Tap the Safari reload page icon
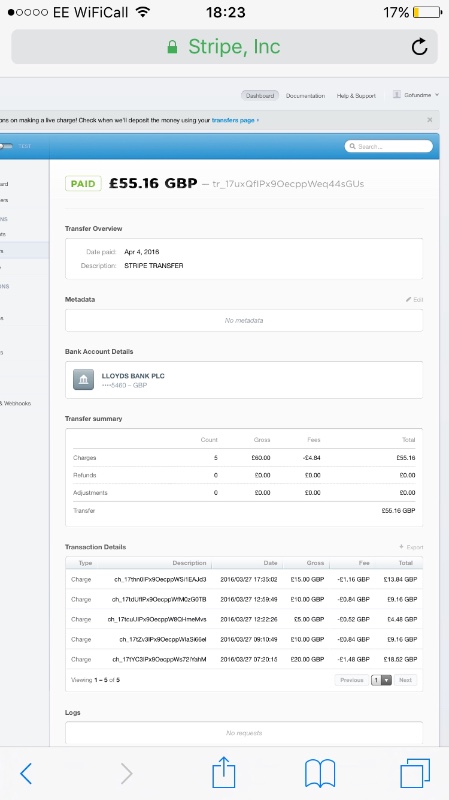Screen dimensions: 449x800 (419, 46)
